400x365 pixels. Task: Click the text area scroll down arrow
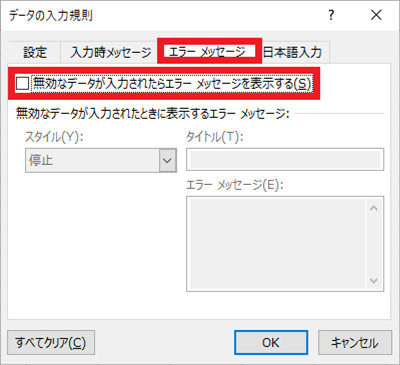(x=374, y=280)
